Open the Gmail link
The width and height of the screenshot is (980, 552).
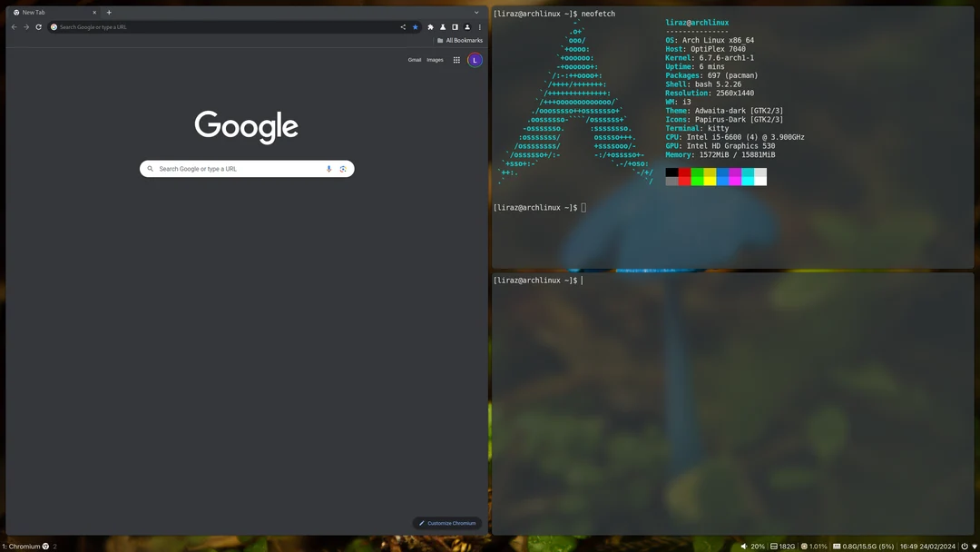pyautogui.click(x=415, y=59)
